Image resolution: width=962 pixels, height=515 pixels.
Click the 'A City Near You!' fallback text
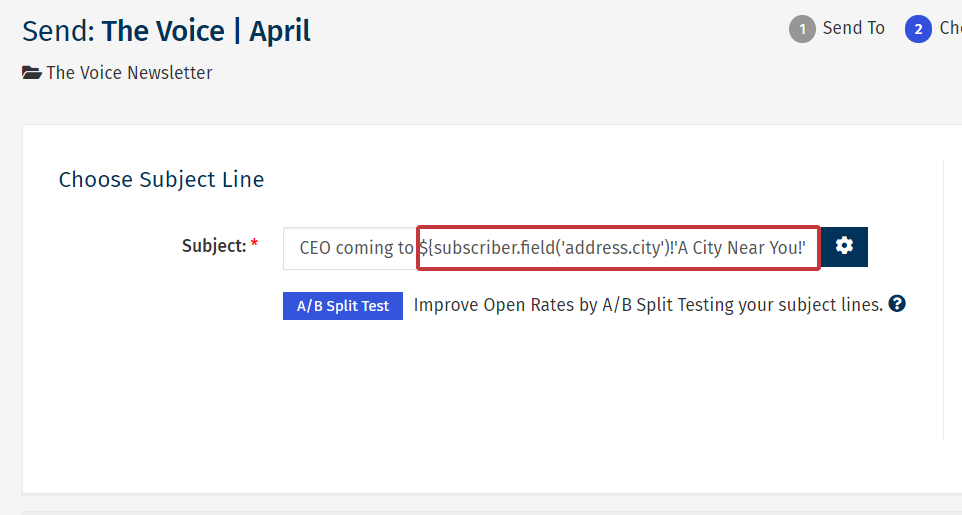pyautogui.click(x=741, y=248)
